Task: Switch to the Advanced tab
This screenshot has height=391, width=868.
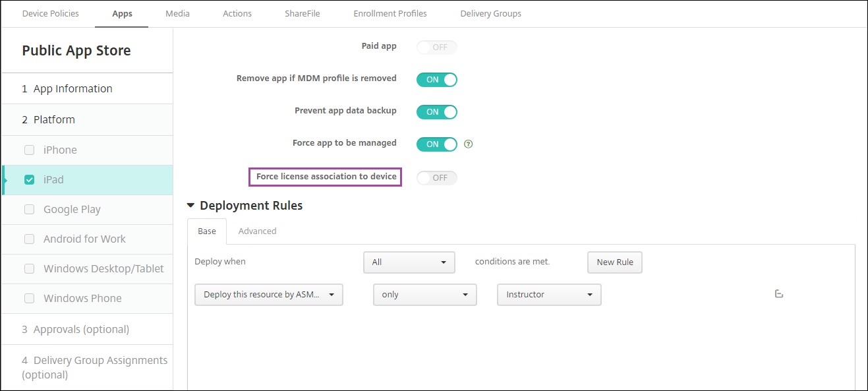Action: tap(257, 231)
